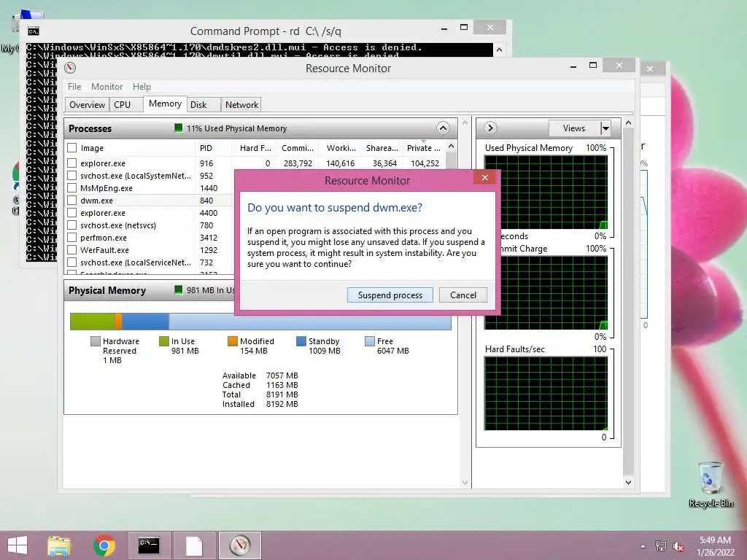
Task: Minimize the Resource Monitor window
Action: (x=573, y=66)
